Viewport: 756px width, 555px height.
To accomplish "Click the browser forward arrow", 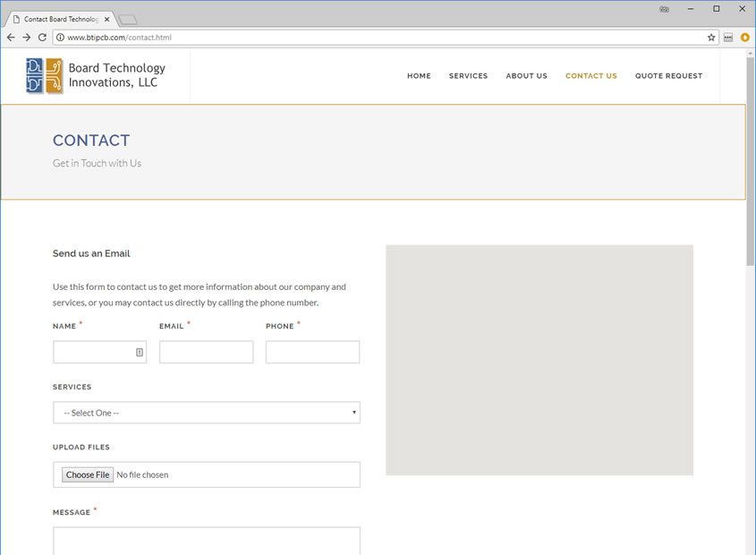I will coord(26,38).
